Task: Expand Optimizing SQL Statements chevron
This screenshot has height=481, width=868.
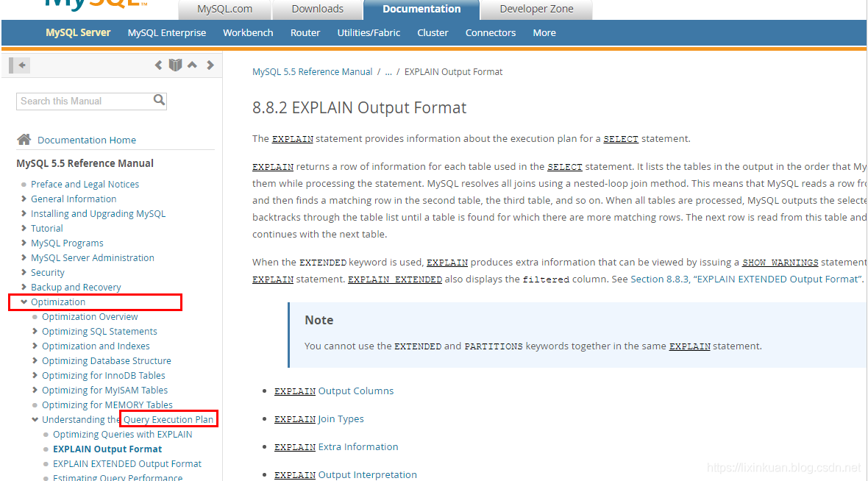Action: [35, 331]
